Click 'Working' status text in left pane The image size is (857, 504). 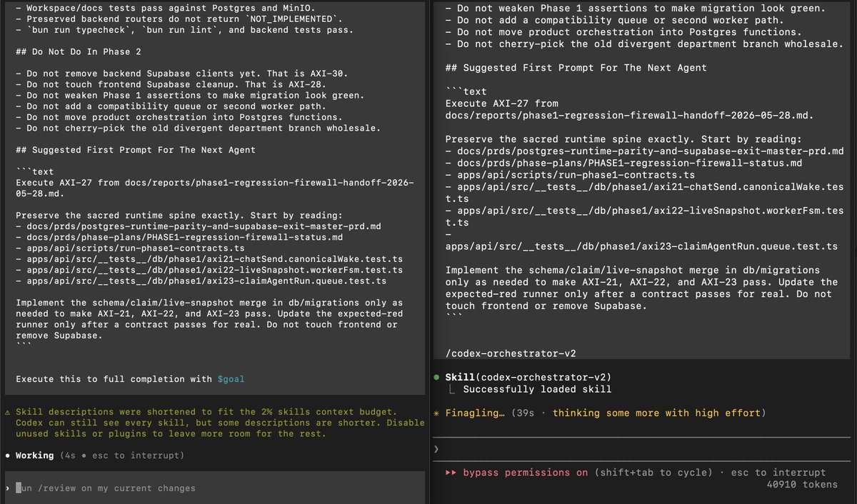(x=34, y=455)
